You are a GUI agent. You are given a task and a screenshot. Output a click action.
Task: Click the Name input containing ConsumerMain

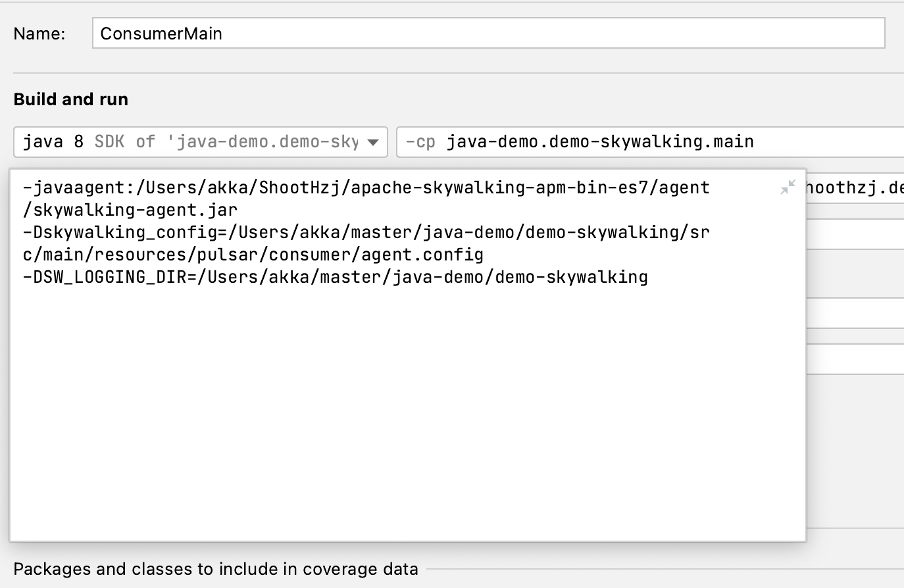487,32
